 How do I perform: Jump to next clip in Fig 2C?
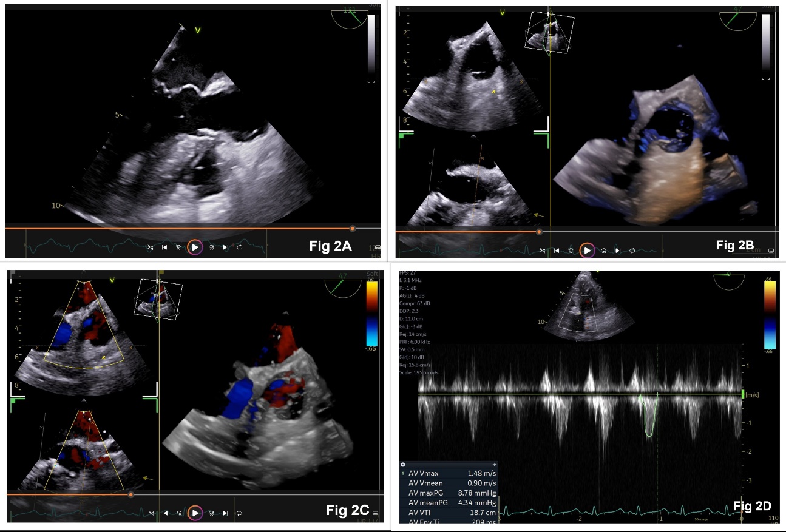tap(225, 513)
